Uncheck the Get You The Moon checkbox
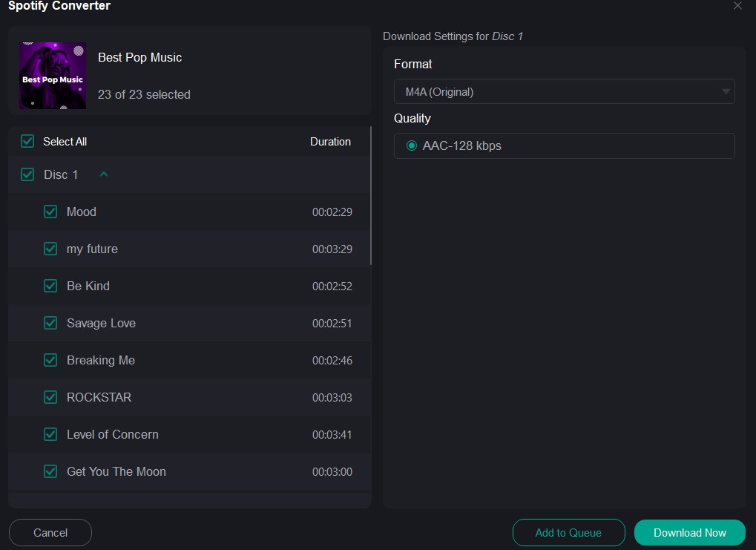Viewport: 756px width, 550px height. tap(50, 471)
